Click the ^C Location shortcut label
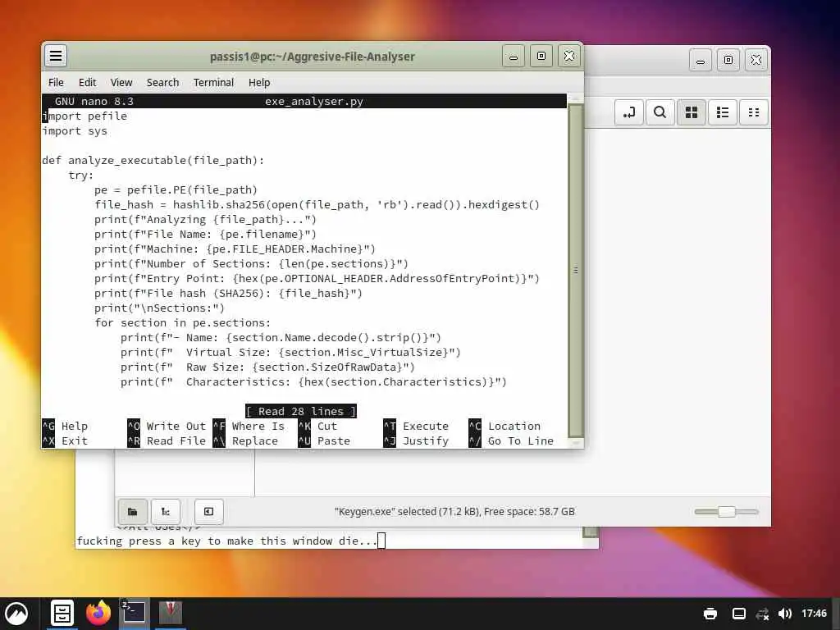 coord(504,427)
